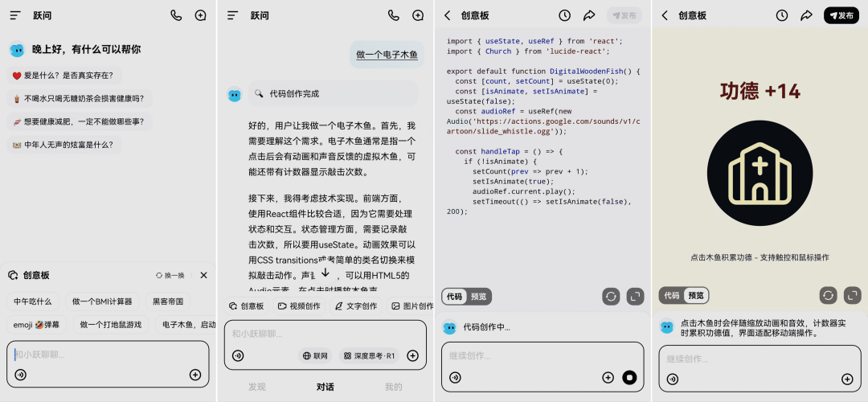
Task: Choose the 中午吃什么 idea chip
Action: (x=33, y=301)
